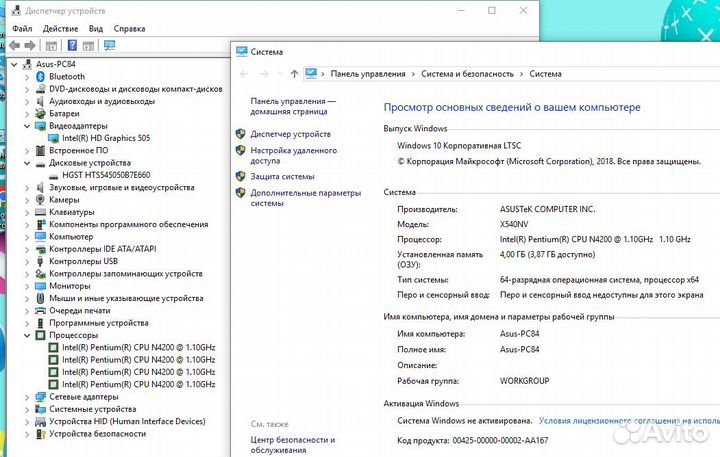Collapse the Asus-PC84 root node
The width and height of the screenshot is (720, 457).
(x=14, y=64)
